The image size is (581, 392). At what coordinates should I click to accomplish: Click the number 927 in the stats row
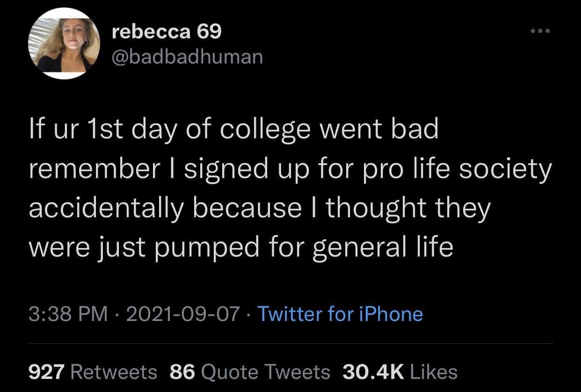(x=46, y=372)
